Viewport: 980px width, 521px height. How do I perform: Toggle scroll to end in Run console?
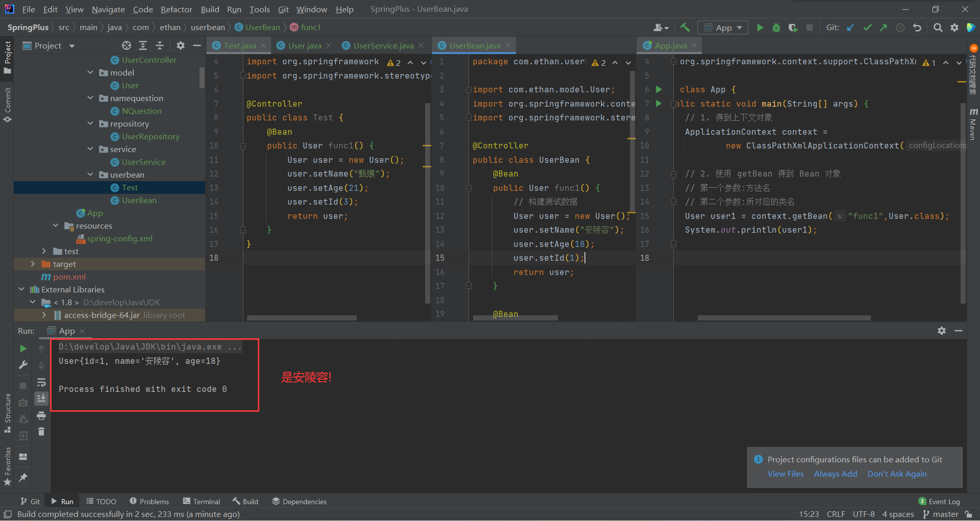[x=41, y=398]
